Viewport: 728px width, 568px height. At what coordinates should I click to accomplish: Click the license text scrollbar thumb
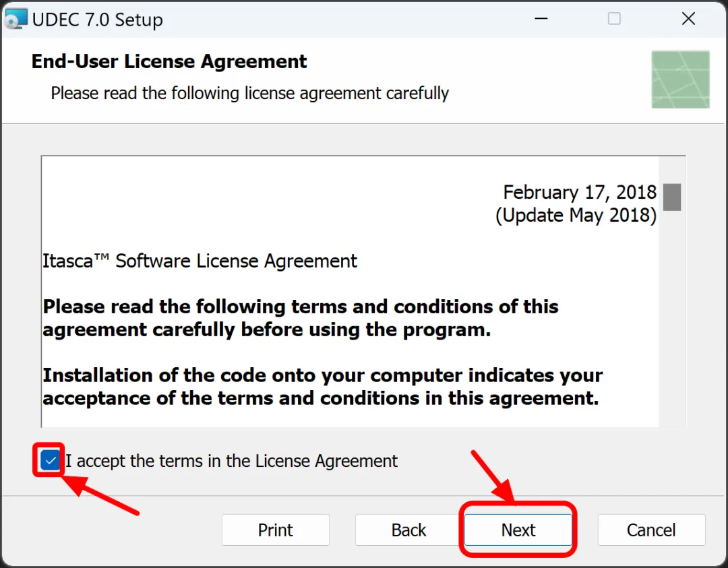(671, 197)
